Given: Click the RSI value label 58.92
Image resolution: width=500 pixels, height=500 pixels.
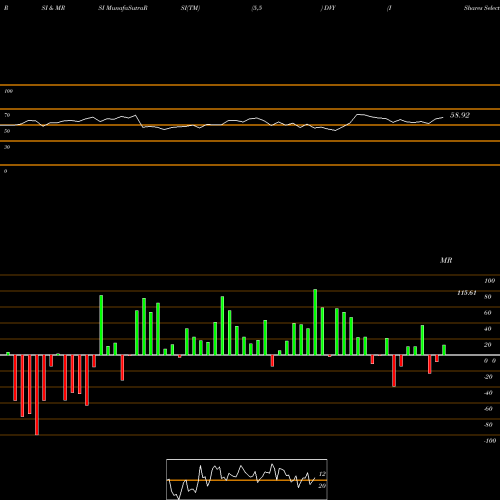Looking at the screenshot, I should click(460, 115).
